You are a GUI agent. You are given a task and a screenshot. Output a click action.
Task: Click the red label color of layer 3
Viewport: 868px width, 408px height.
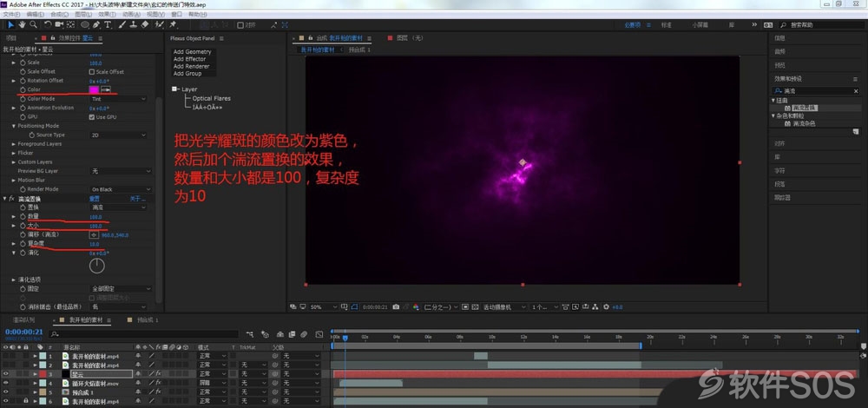42,373
